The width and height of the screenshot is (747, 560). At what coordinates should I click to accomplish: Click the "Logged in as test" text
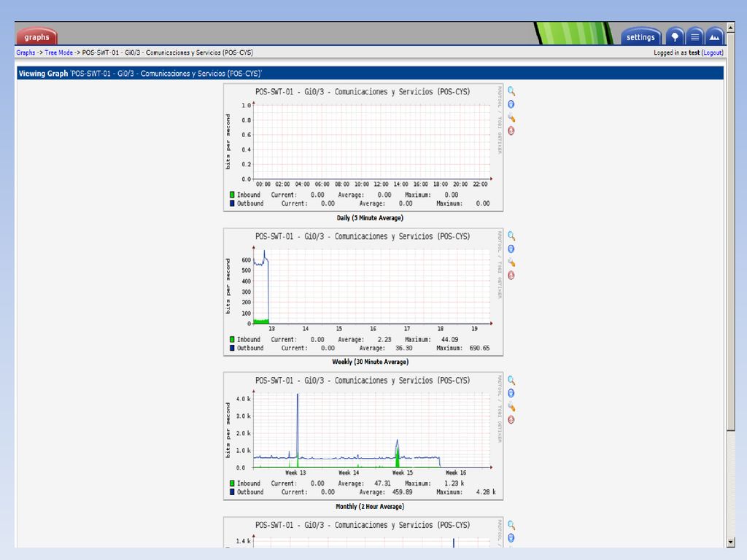(x=676, y=52)
